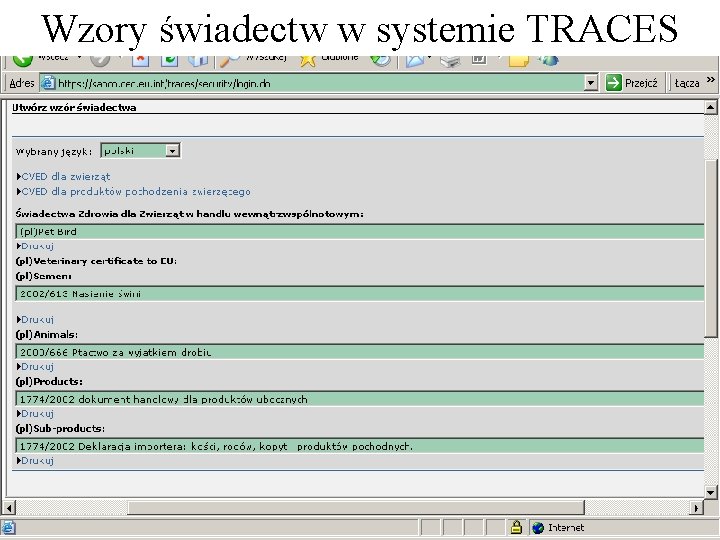Select the (pl)Pet Bird list entry
This screenshot has width=720, height=540.
[360, 231]
